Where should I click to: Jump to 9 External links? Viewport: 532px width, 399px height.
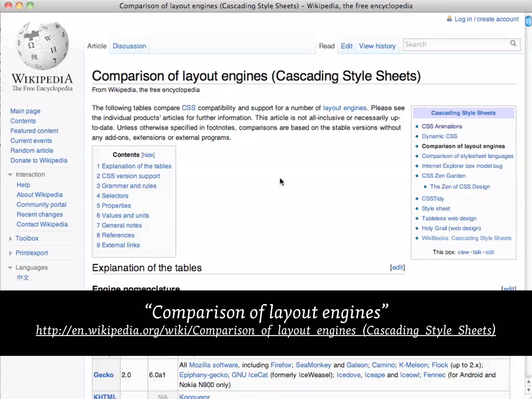[x=118, y=245]
